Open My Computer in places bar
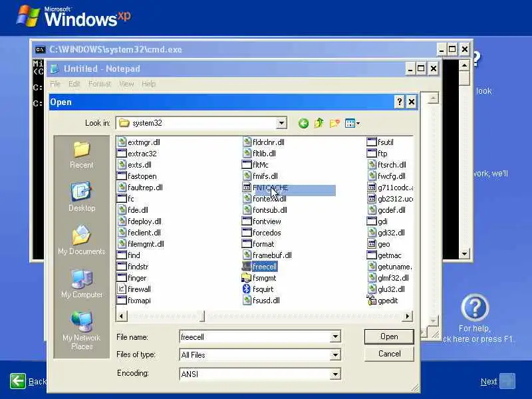532x399 pixels. 81,284
